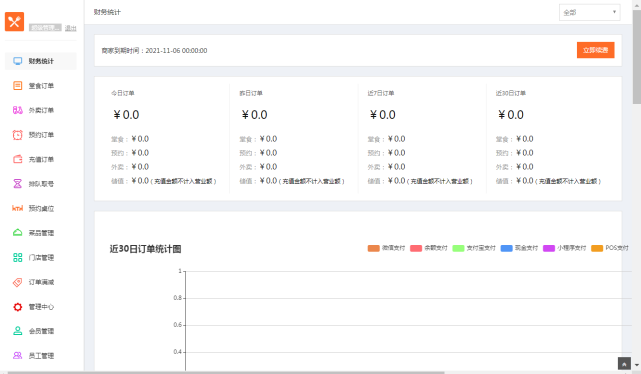Click the 会员管理 person icon

[18, 331]
